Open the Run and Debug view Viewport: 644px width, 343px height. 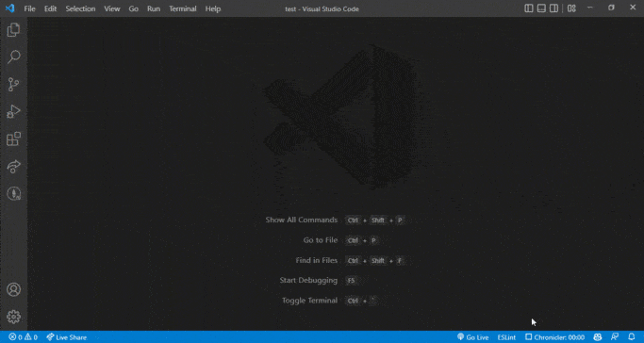click(13, 111)
